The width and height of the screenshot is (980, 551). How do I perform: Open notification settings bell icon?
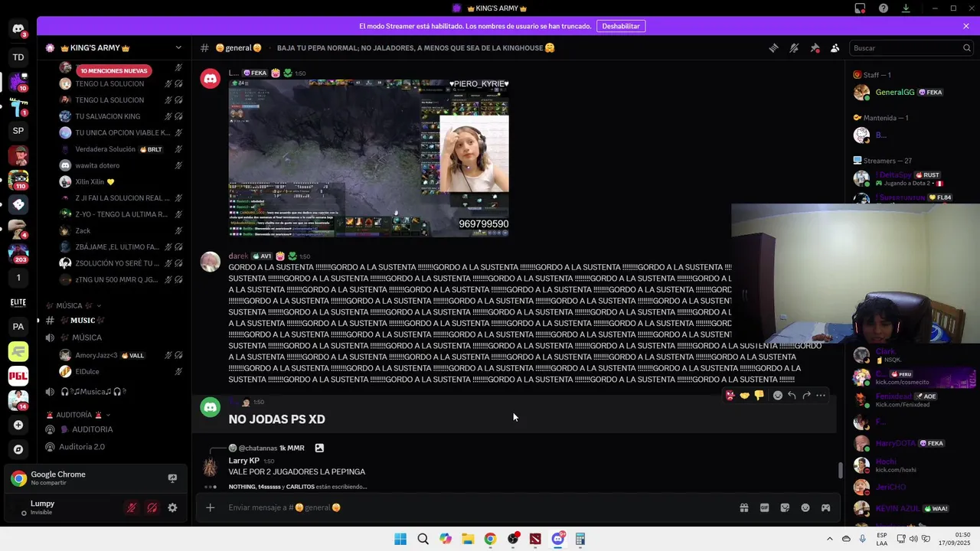[x=794, y=47]
